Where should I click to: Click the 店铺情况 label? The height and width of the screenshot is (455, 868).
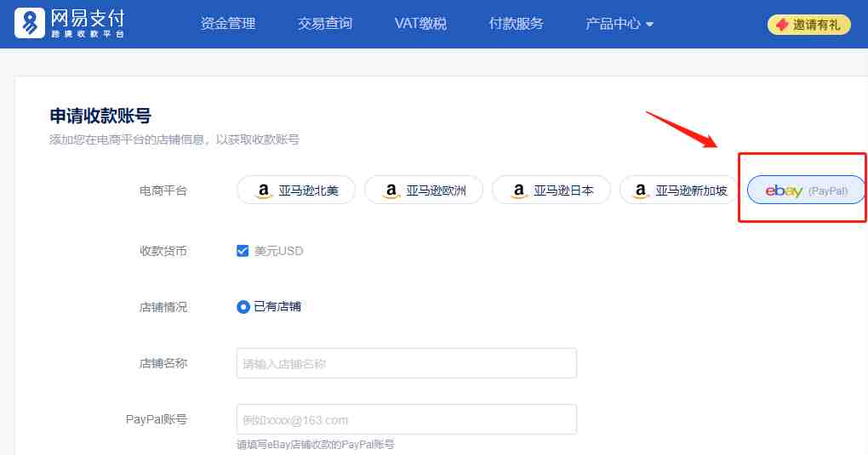pyautogui.click(x=163, y=307)
